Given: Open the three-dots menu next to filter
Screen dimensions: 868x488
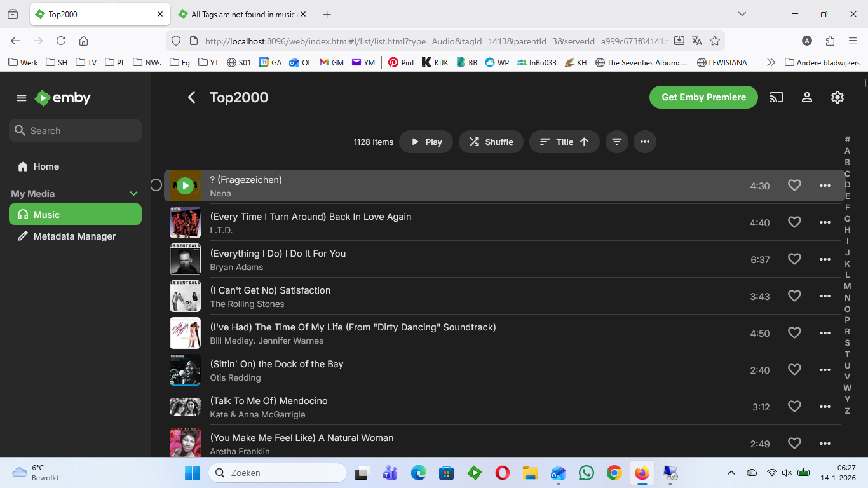Looking at the screenshot, I should pyautogui.click(x=644, y=142).
